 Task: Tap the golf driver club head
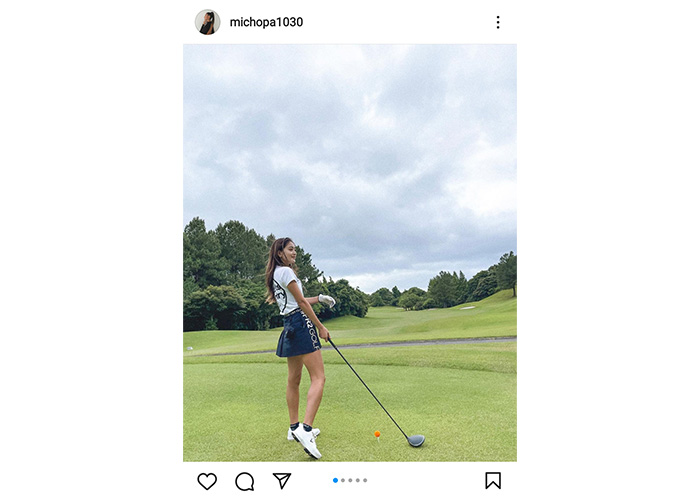(416, 441)
